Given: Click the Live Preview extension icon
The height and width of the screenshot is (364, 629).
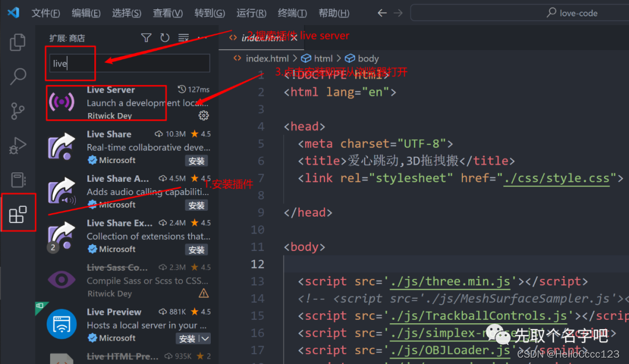Looking at the screenshot, I should click(61, 324).
